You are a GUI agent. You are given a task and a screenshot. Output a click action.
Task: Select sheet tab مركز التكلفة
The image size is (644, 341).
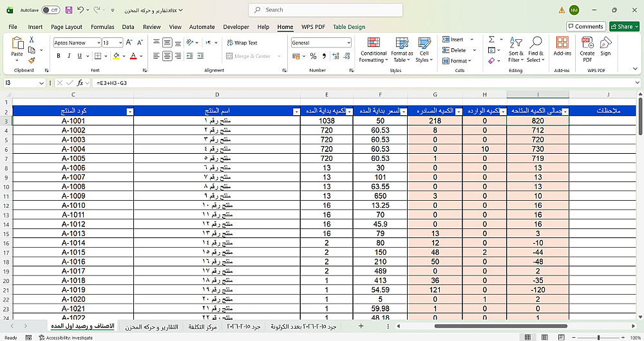point(202,327)
